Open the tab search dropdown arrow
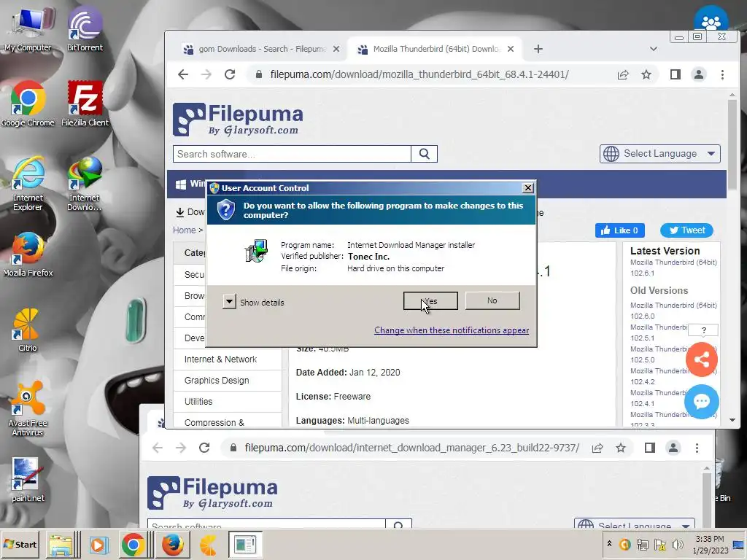The image size is (747, 560). (x=653, y=49)
